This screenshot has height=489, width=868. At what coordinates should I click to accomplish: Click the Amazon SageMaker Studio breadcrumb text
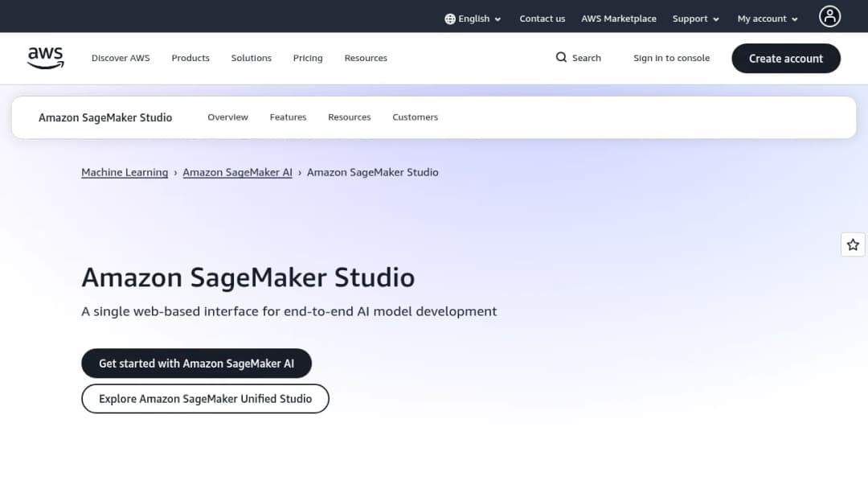pos(373,172)
